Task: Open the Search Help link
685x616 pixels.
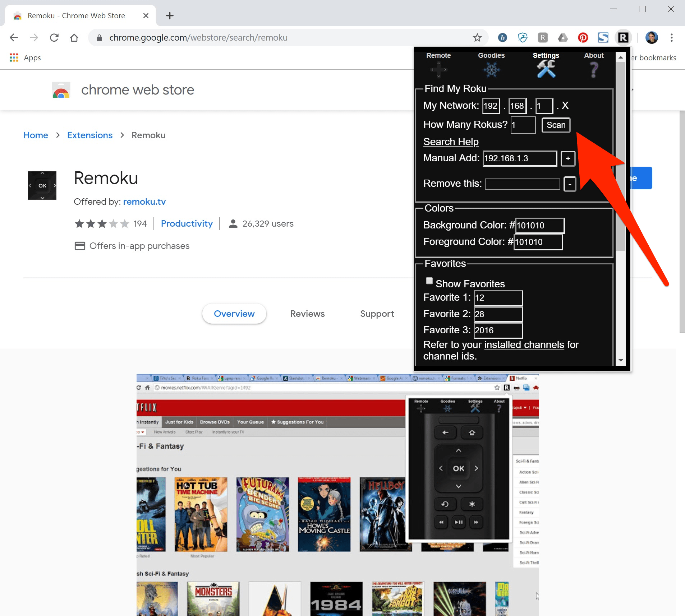Action: 451,142
